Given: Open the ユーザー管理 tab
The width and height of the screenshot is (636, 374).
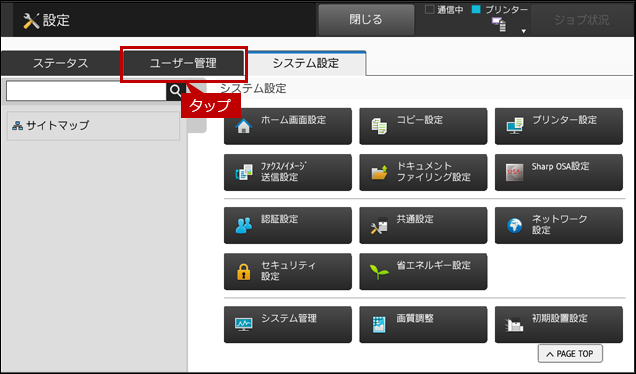Looking at the screenshot, I should [x=183, y=64].
